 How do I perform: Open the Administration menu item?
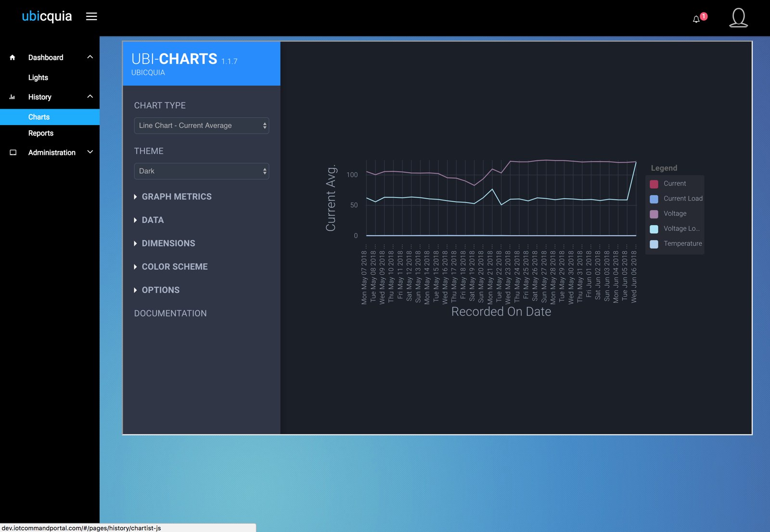[52, 152]
